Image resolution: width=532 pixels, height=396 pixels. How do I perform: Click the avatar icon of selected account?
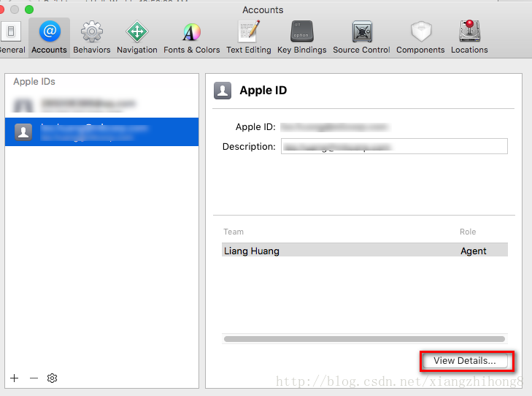[23, 132]
